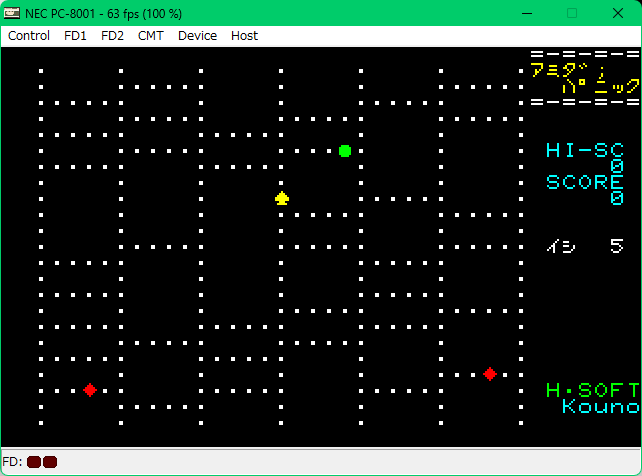Click the HI-SC label
Screen dimensions: 642x476
pos(585,151)
